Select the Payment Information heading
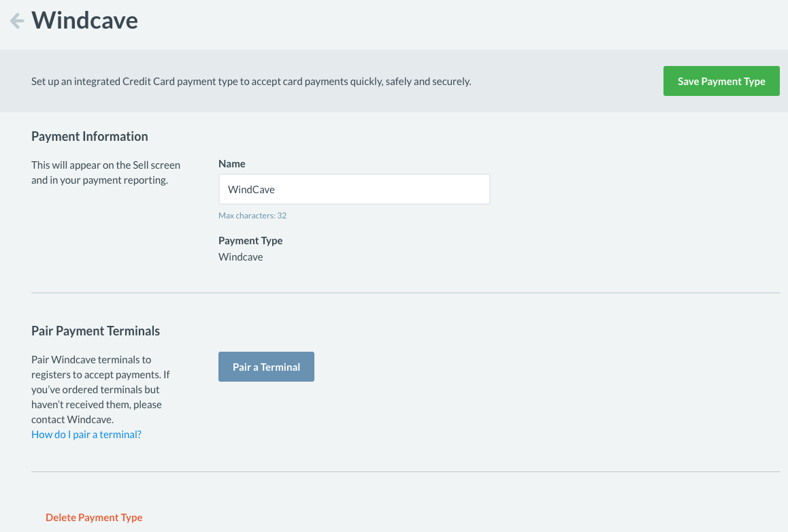 click(90, 136)
